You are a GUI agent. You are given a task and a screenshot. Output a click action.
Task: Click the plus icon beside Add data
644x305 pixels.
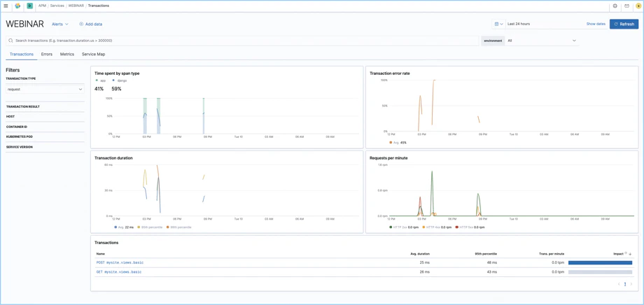pos(81,24)
